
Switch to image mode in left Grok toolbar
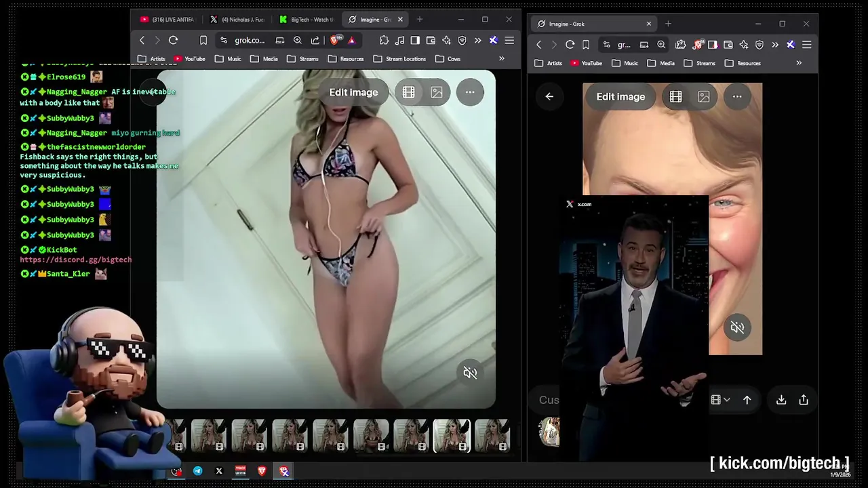coord(437,92)
